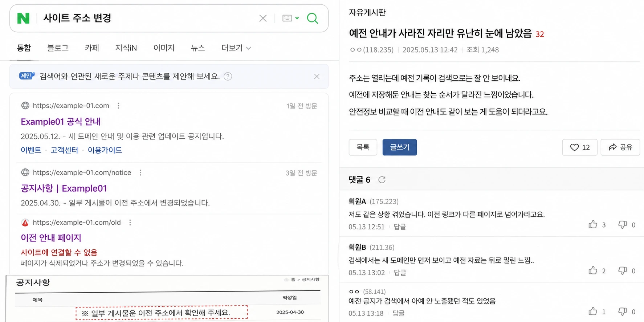Follow the 이용가이드 sublink

point(105,150)
